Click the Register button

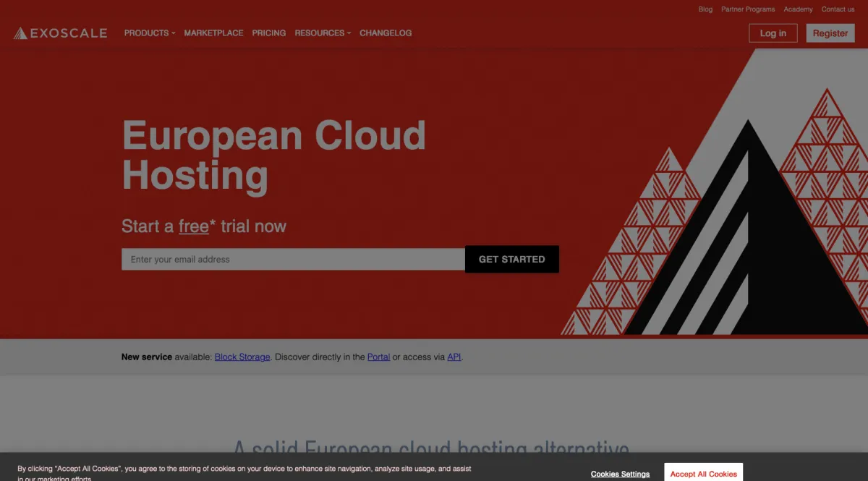(830, 33)
